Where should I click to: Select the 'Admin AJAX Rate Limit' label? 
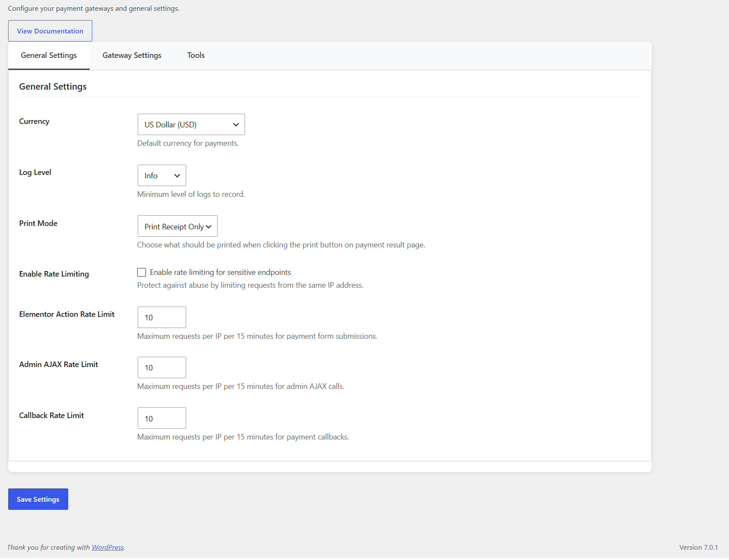click(x=59, y=364)
